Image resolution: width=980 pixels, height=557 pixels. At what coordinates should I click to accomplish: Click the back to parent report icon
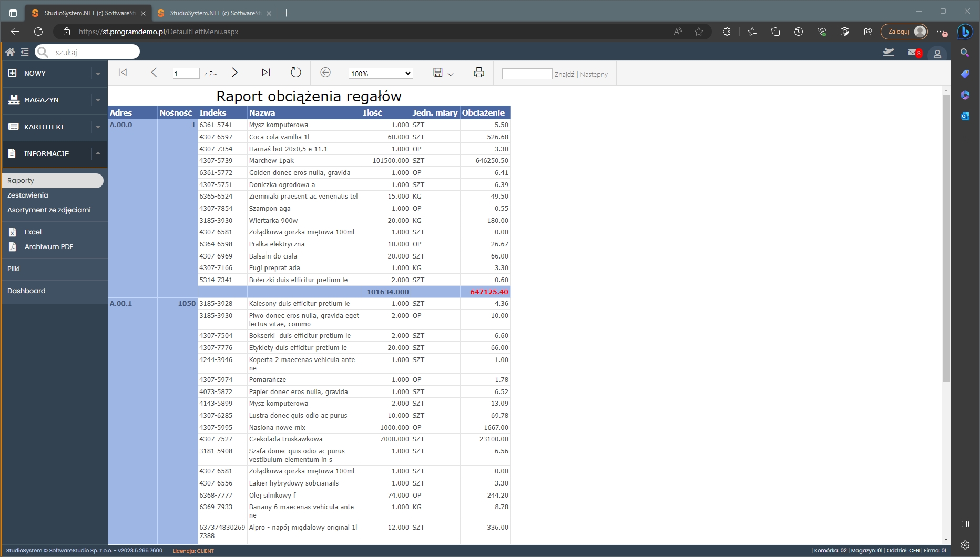click(x=325, y=73)
